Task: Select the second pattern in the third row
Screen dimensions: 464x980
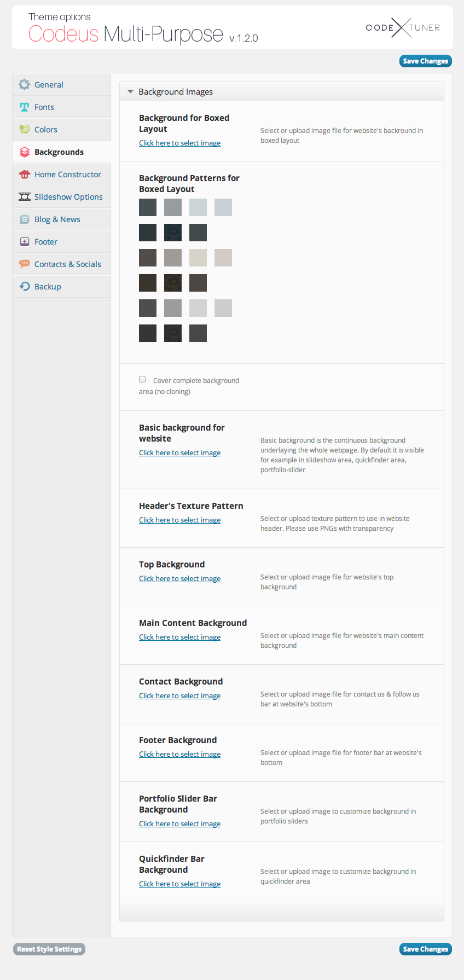Action: coord(173,258)
